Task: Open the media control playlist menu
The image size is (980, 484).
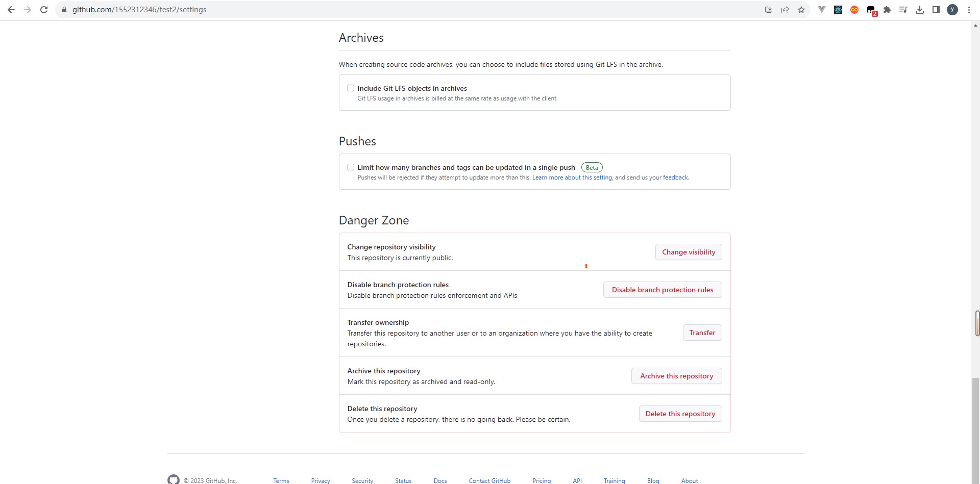Action: [903, 10]
